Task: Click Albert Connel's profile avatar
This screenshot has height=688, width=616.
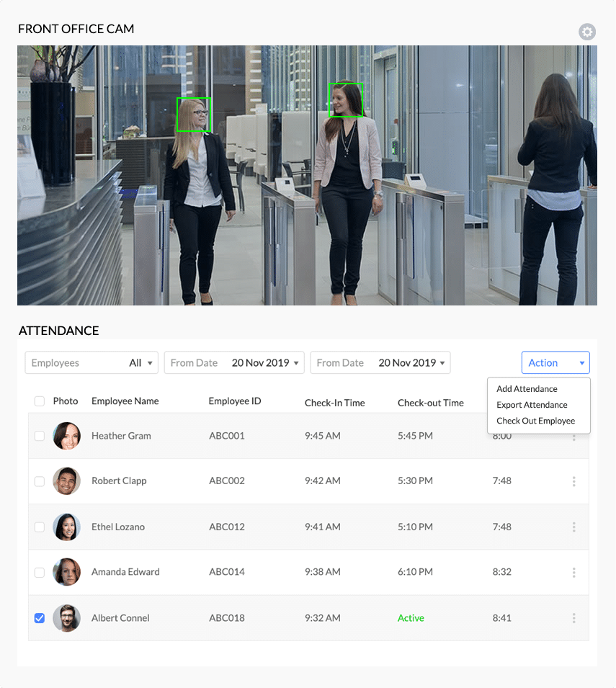Action: pos(66,618)
